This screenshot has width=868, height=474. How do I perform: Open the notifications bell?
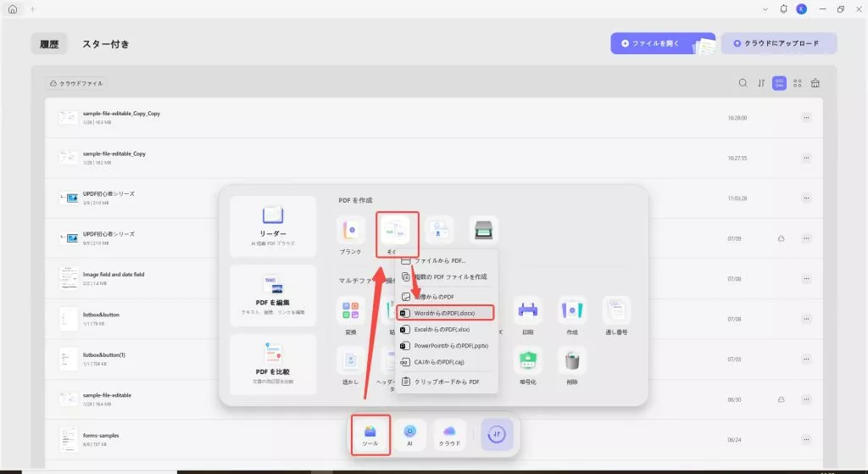(x=783, y=8)
